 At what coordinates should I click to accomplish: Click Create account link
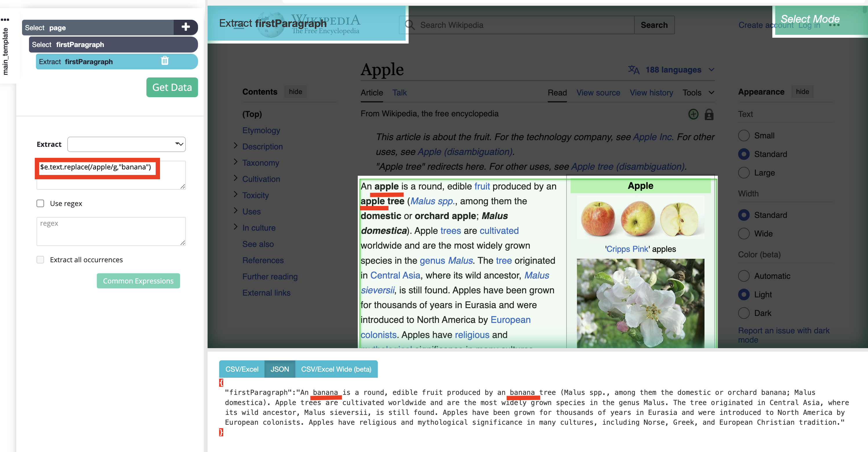pyautogui.click(x=766, y=25)
